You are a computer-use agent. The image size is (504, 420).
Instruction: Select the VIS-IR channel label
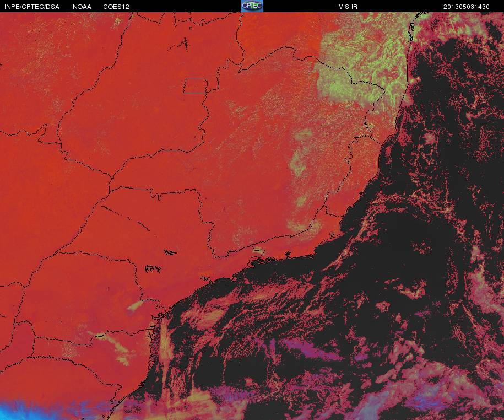click(348, 7)
